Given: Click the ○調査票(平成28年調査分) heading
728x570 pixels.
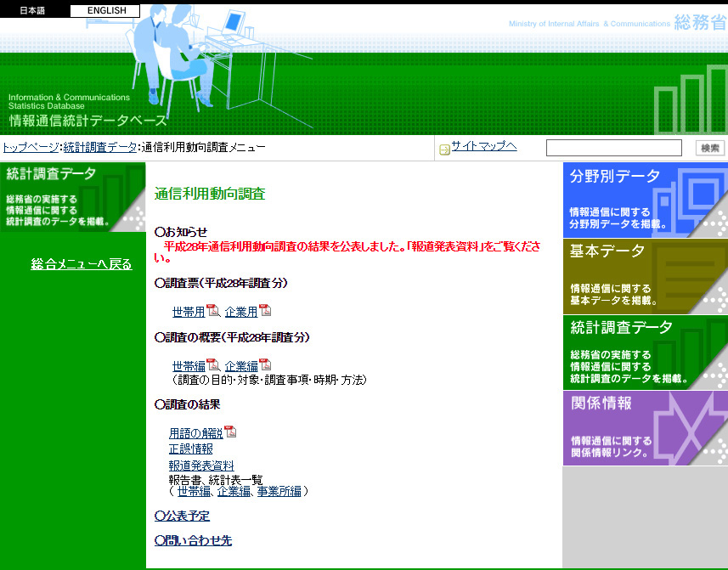Looking at the screenshot, I should pos(221,283).
